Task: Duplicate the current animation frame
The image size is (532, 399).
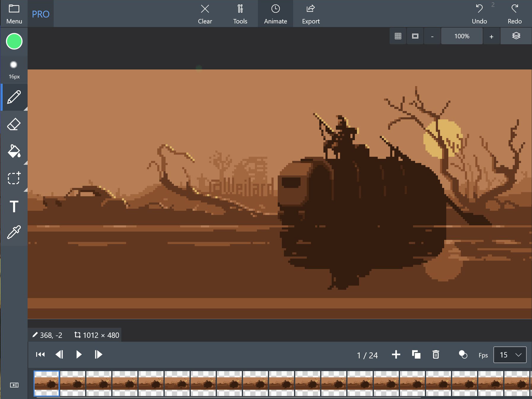Action: coord(416,354)
